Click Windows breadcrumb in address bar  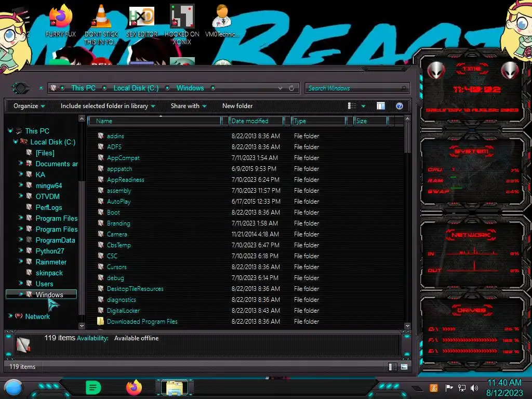click(190, 88)
